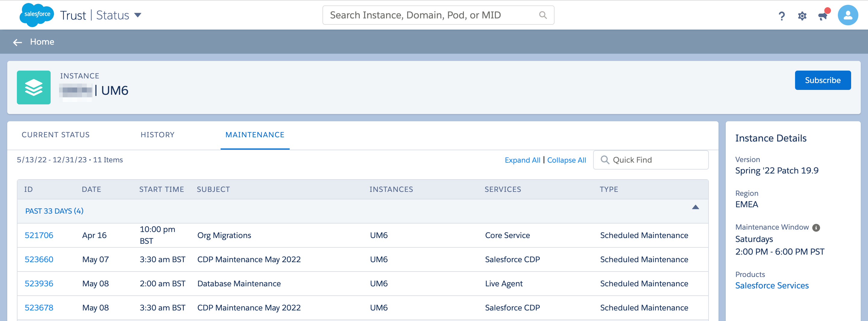Viewport: 868px width, 321px height.
Task: Switch to the Current Status tab
Action: coord(55,135)
